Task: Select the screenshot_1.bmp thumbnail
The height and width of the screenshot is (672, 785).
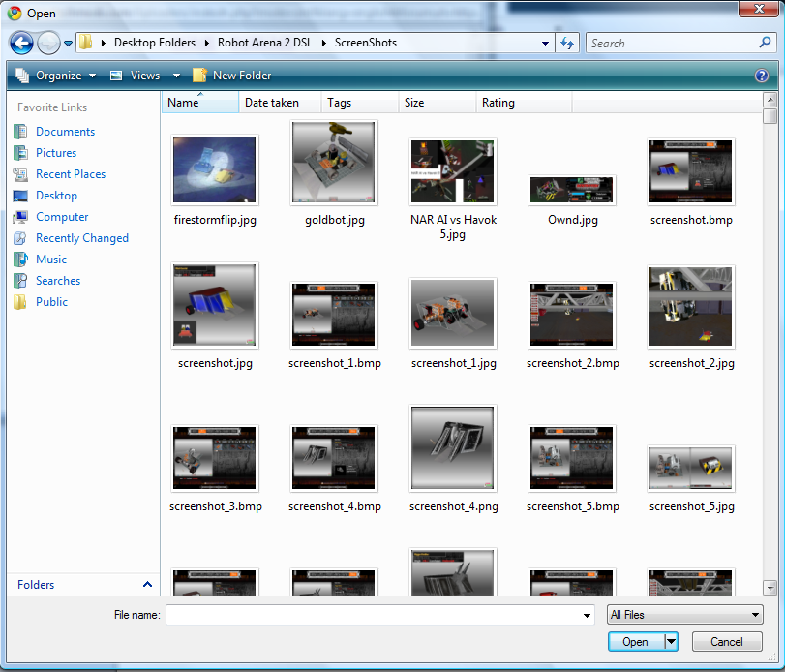Action: pos(334,315)
